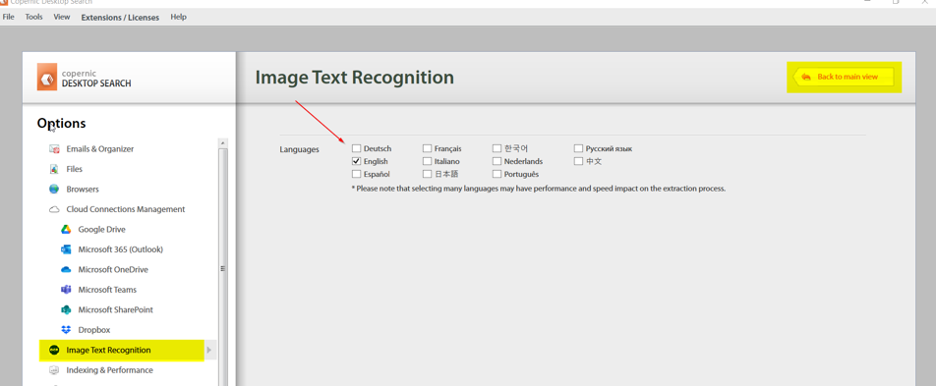The width and height of the screenshot is (936, 386).
Task: Open the Emails & Organizer icon
Action: click(x=54, y=149)
